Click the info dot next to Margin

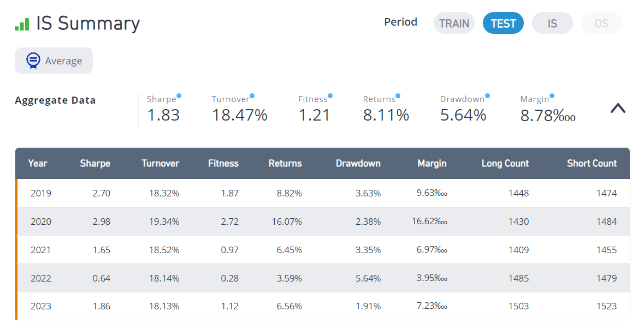pos(552,96)
